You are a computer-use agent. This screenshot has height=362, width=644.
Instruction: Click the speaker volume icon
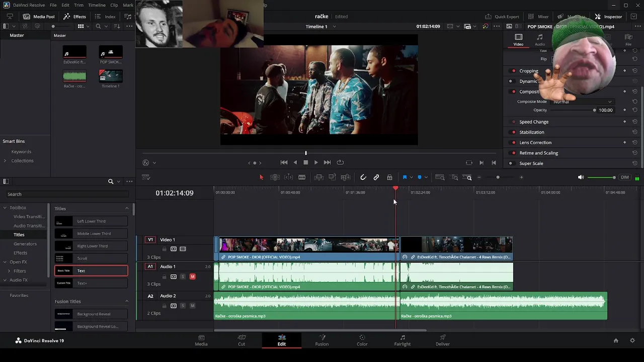pos(581,177)
